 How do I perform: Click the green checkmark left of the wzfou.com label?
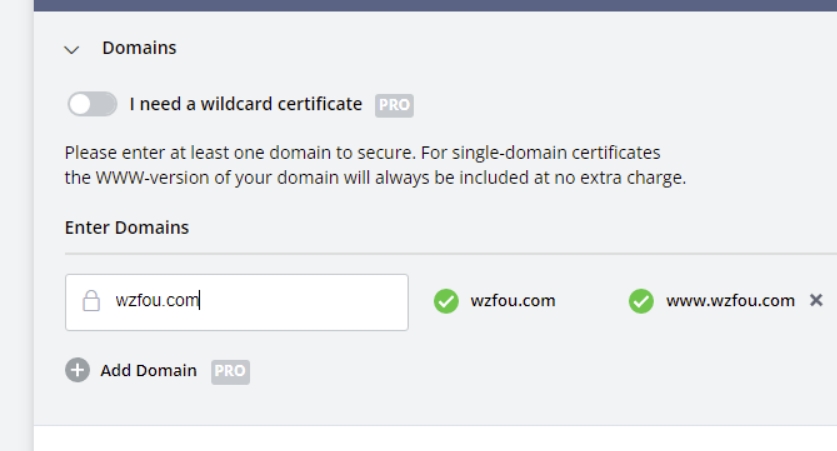coord(446,301)
